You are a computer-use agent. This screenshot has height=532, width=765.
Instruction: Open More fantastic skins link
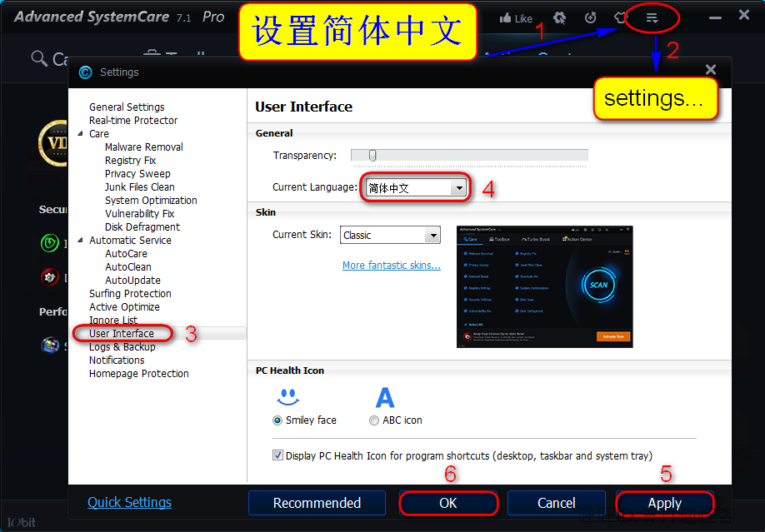(392, 266)
